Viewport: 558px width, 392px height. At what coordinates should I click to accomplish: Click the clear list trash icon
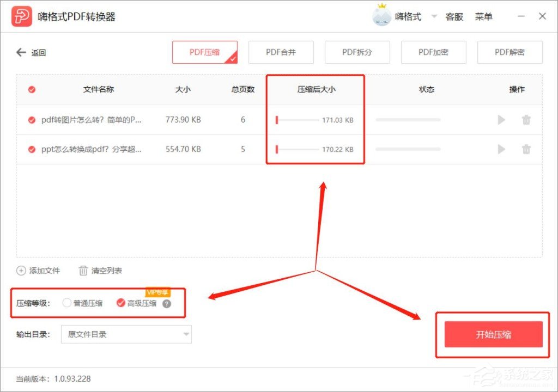click(83, 270)
